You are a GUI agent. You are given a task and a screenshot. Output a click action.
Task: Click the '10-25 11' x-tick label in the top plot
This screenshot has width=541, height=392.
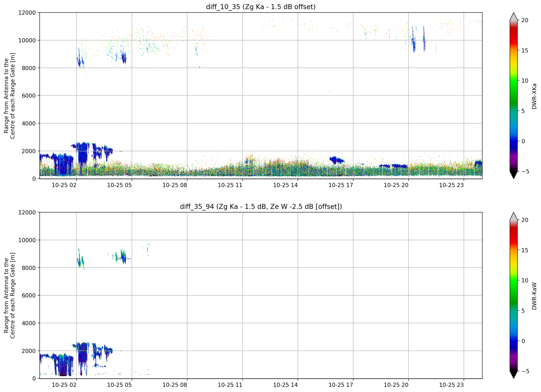230,185
